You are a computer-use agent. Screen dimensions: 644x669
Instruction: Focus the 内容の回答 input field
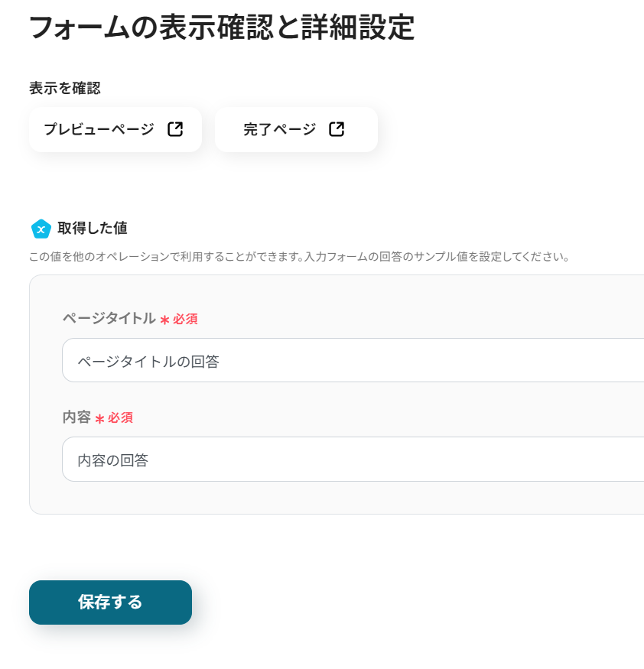[x=352, y=460]
